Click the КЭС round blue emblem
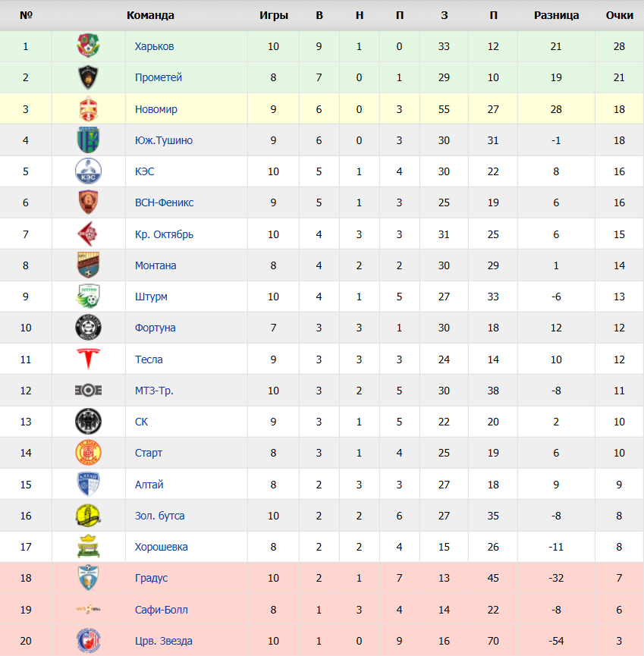This screenshot has height=656, width=644. pyautogui.click(x=88, y=171)
